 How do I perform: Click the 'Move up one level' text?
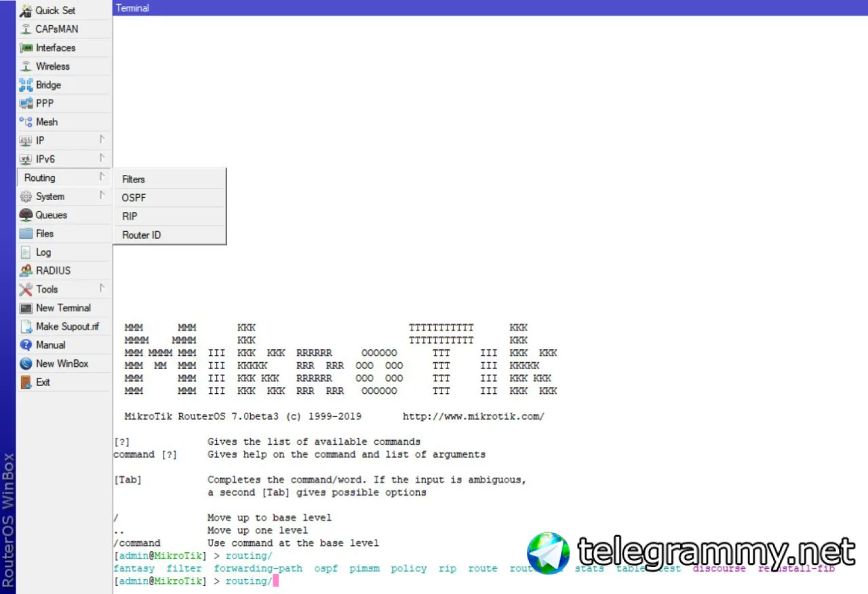[x=258, y=530]
